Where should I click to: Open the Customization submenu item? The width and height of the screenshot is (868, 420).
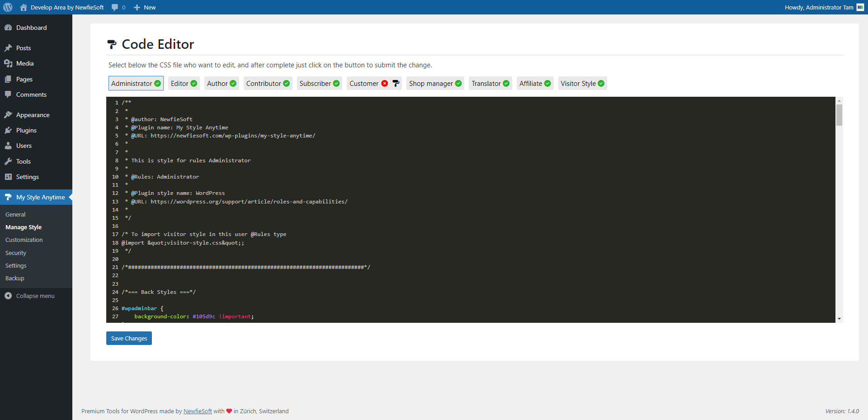point(24,240)
